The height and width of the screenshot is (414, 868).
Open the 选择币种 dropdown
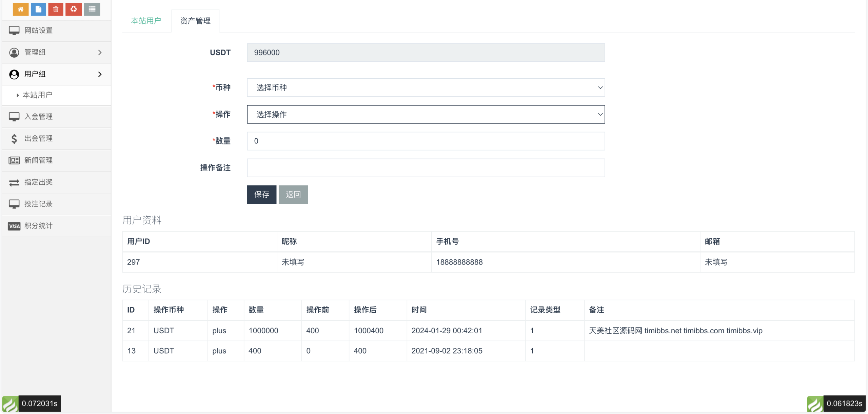tap(426, 88)
